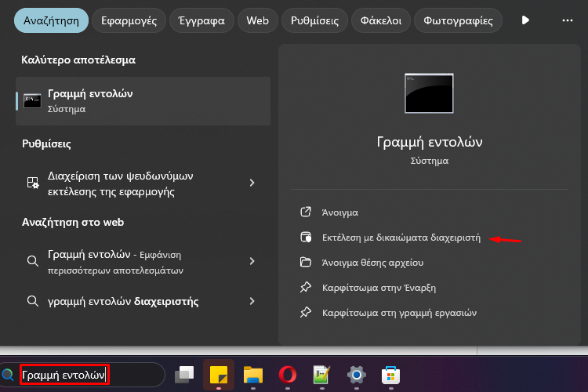The image size is (588, 392).
Task: Click the folder icon for file location
Action: (306, 262)
